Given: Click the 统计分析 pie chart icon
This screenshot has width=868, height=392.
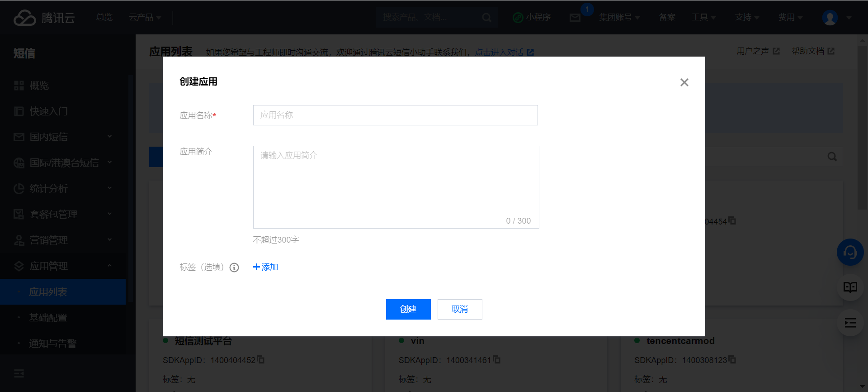Looking at the screenshot, I should coord(19,188).
